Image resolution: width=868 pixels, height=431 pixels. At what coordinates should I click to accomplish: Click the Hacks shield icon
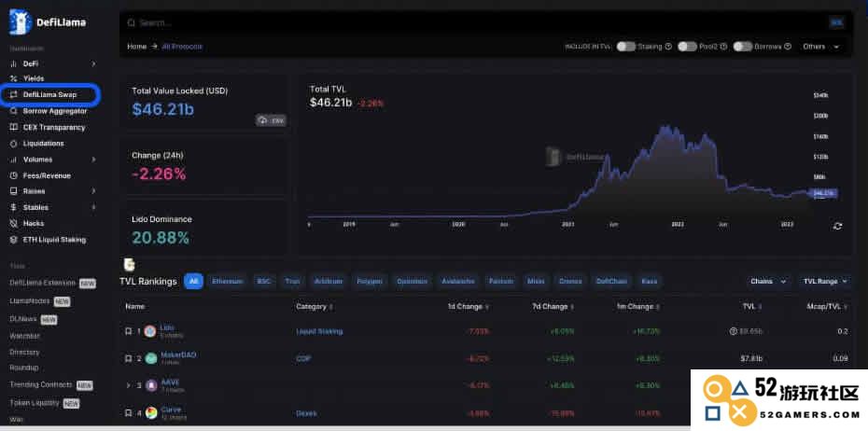pos(13,224)
